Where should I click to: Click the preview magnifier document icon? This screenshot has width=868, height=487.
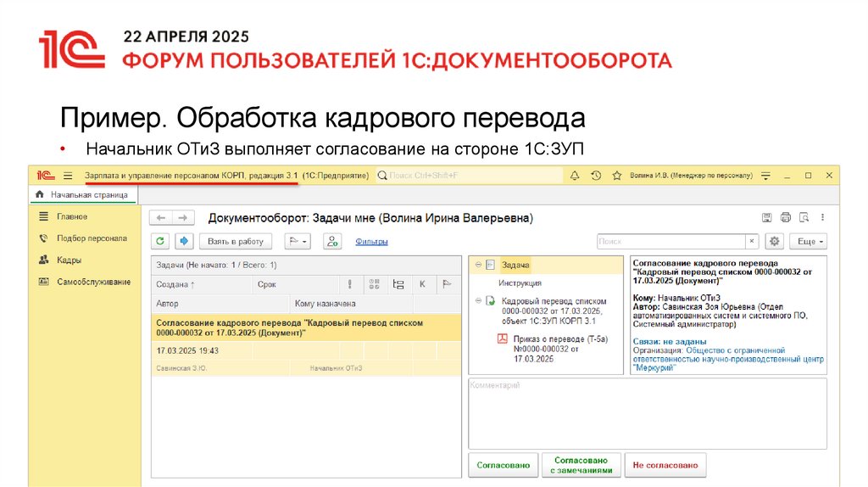click(804, 218)
